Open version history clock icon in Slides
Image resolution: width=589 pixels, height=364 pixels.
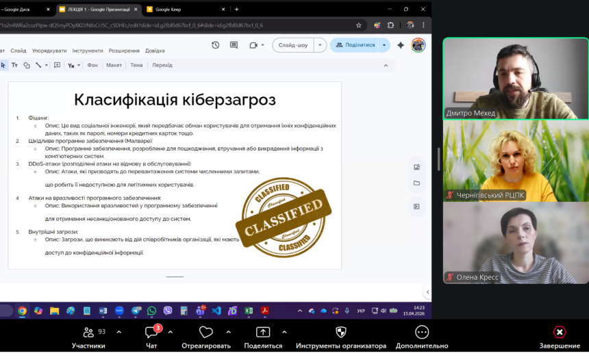216,45
